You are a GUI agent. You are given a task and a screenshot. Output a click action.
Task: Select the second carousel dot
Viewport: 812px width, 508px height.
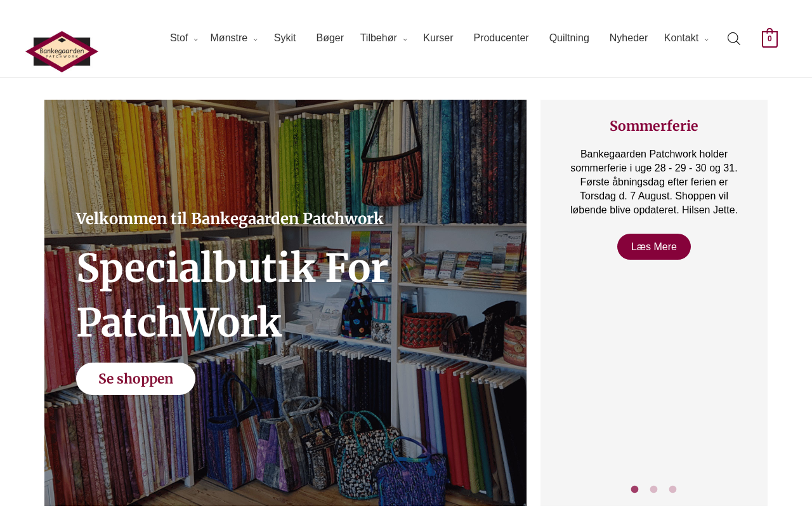653,490
